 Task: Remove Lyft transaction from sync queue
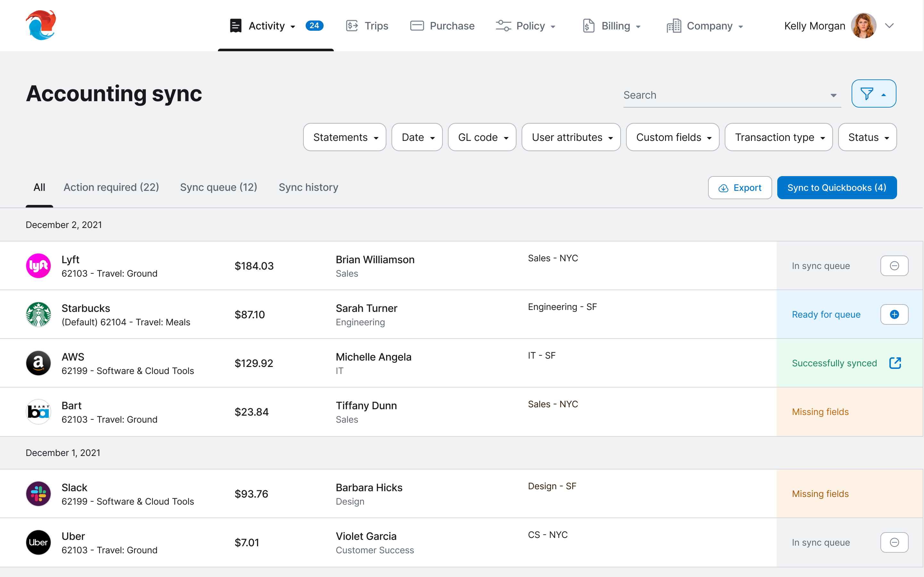[894, 265]
